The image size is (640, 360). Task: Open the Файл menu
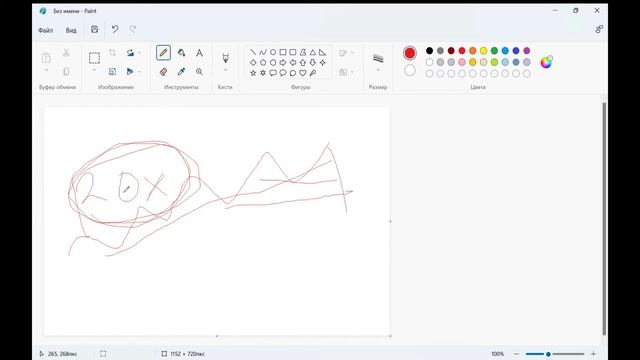[46, 30]
